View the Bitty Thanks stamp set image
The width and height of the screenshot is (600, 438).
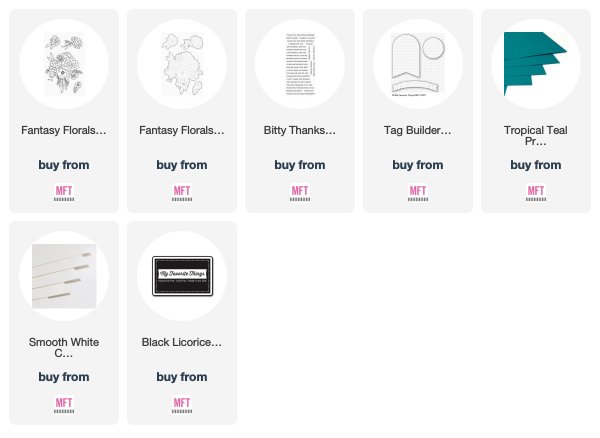300,64
